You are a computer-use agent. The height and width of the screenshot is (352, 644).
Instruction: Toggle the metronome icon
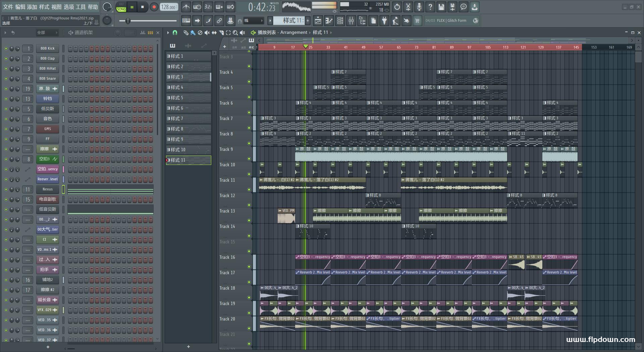point(186,7)
